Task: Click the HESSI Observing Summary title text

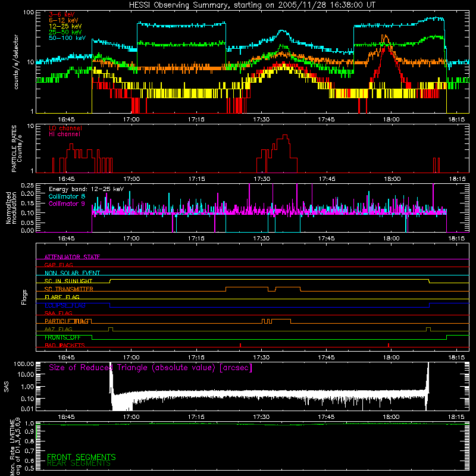Action: coord(252,5)
